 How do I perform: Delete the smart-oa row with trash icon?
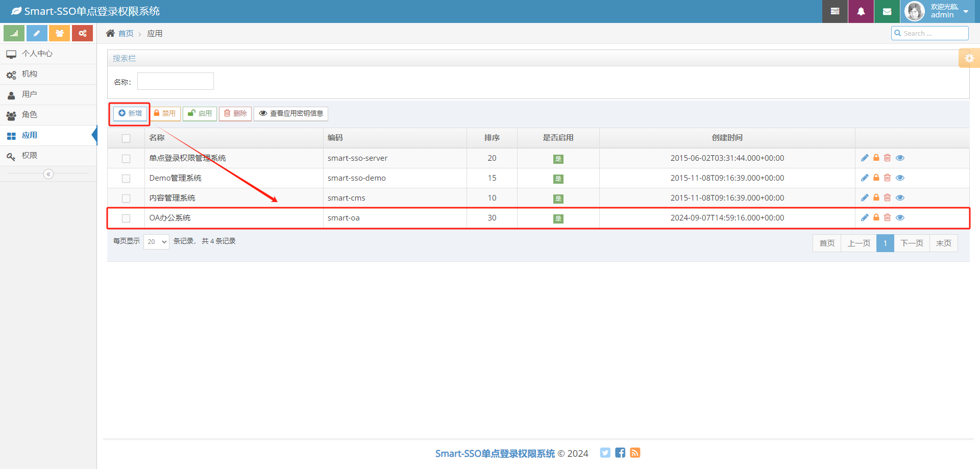tap(888, 217)
